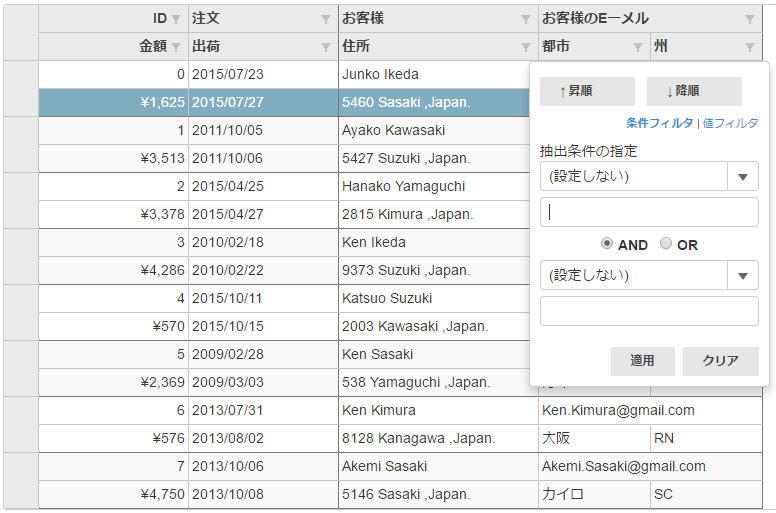Switch to 値フィルタ tab

(730, 123)
